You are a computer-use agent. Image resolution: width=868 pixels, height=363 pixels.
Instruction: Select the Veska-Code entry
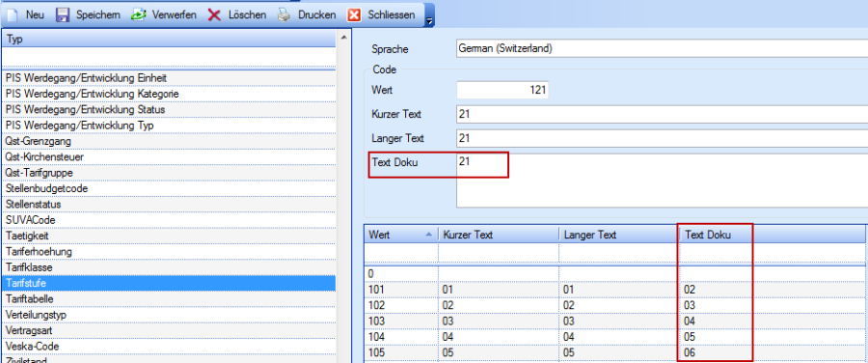[x=168, y=347]
